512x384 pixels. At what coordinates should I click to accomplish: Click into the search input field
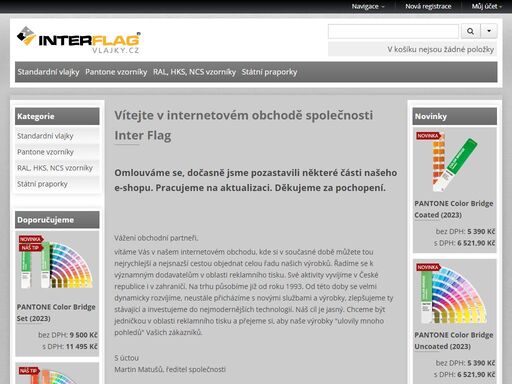tap(393, 31)
